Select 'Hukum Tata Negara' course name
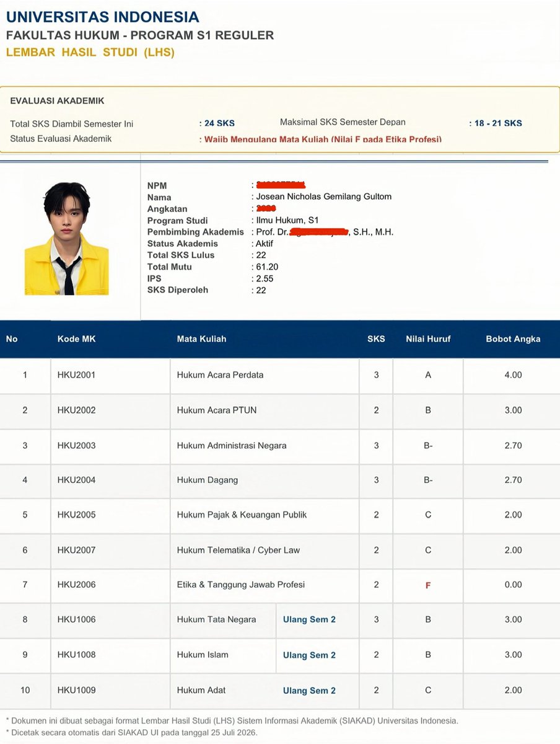This screenshot has height=744, width=560. click(x=217, y=619)
